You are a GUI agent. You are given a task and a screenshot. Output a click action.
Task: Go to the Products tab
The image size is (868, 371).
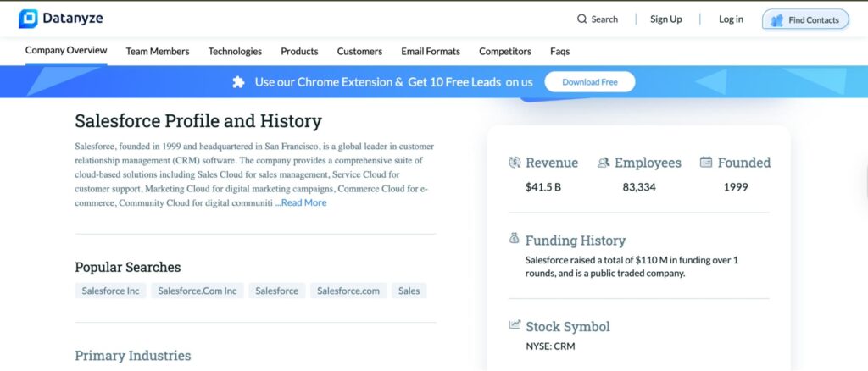[299, 52]
